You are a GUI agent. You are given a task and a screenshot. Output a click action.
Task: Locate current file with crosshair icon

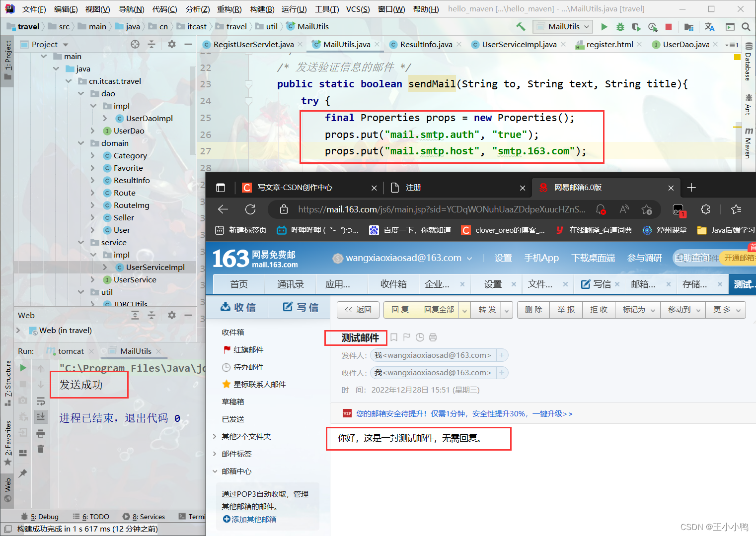(x=135, y=44)
